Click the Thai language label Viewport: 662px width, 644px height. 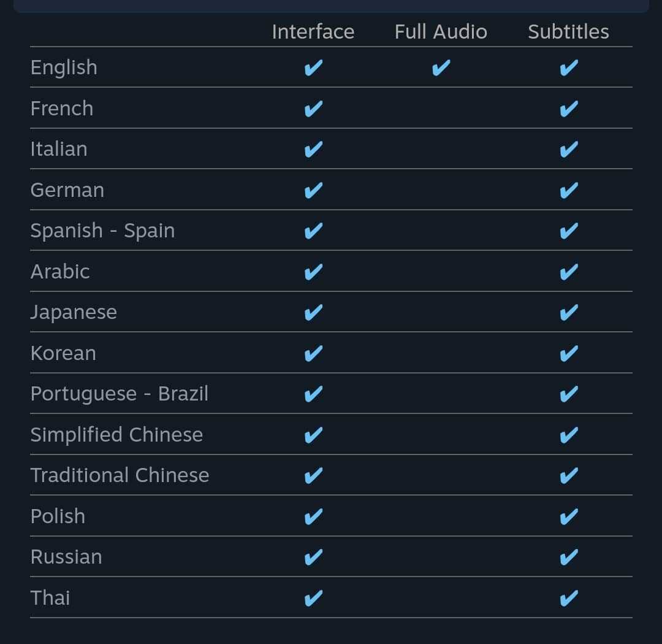tap(50, 597)
